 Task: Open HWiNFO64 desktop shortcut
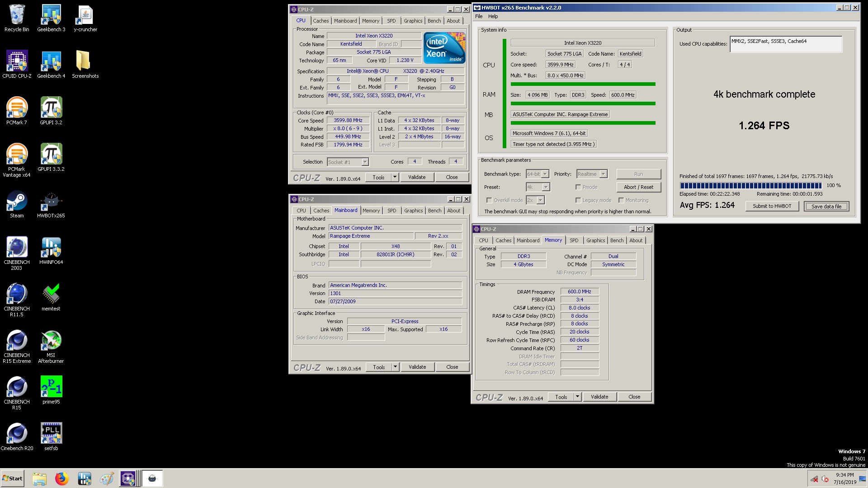51,251
